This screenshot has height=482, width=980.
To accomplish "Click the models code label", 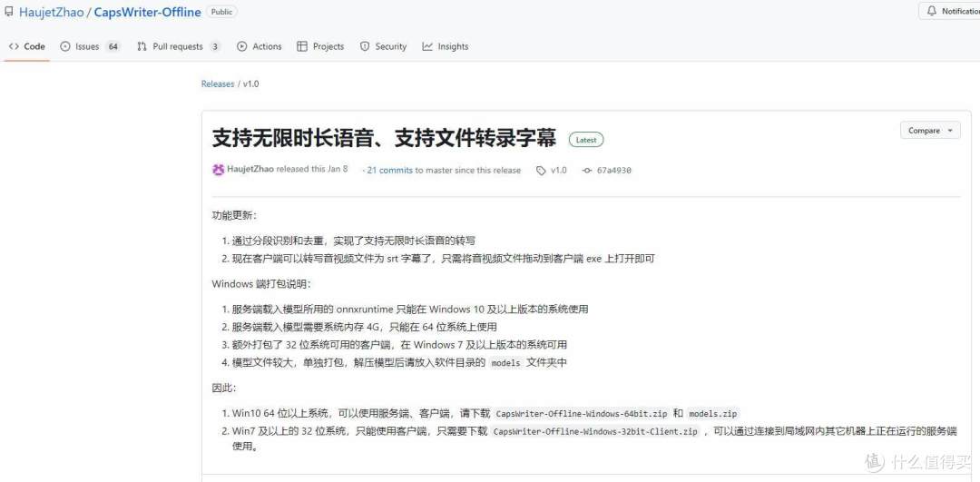I will point(505,362).
